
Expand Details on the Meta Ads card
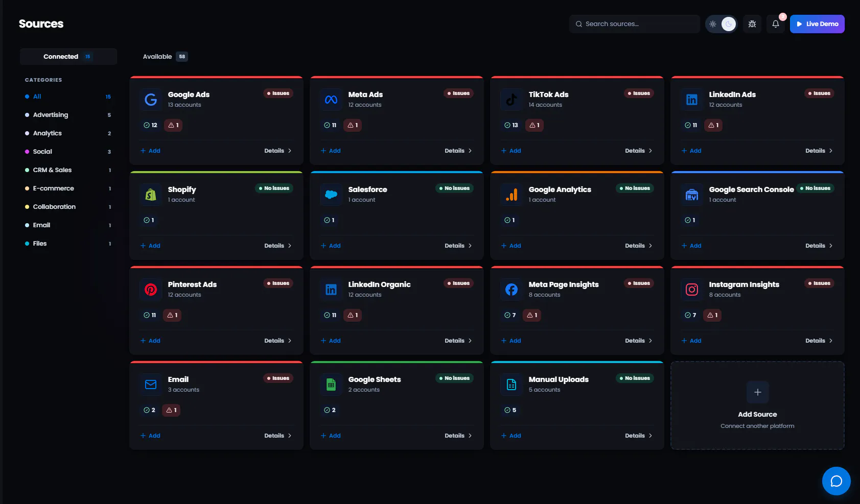point(458,151)
